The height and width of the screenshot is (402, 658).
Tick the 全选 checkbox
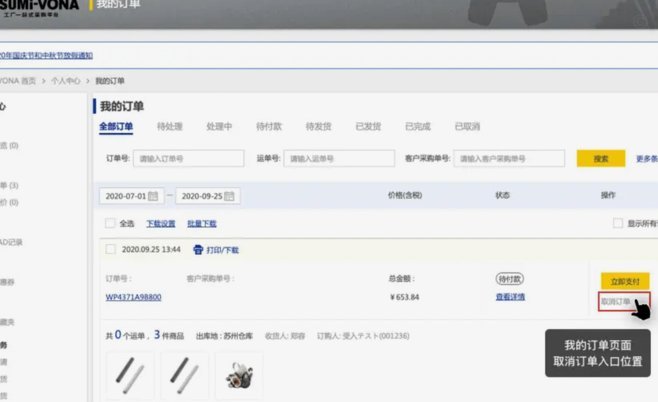click(110, 223)
